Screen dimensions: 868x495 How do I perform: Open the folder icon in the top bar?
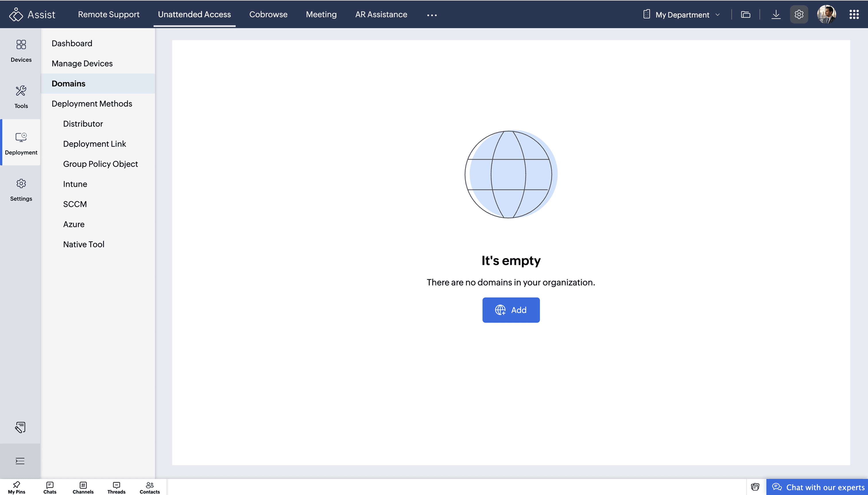pos(746,14)
